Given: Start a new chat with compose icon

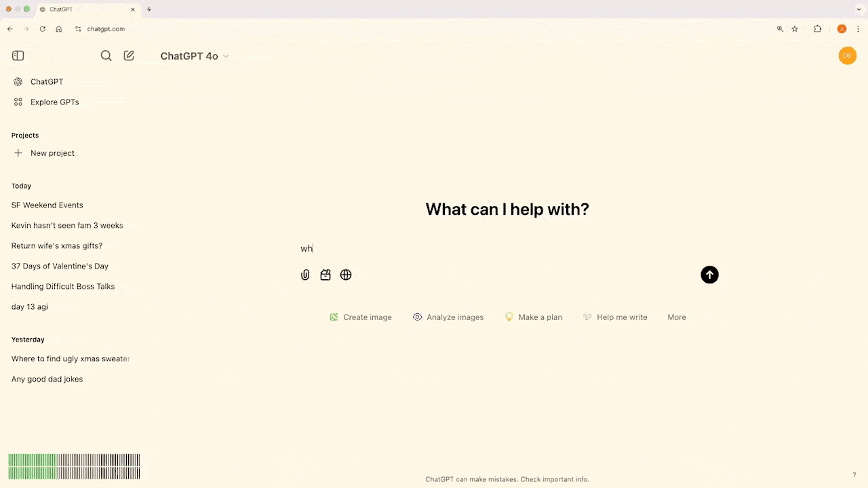Looking at the screenshot, I should click(129, 56).
